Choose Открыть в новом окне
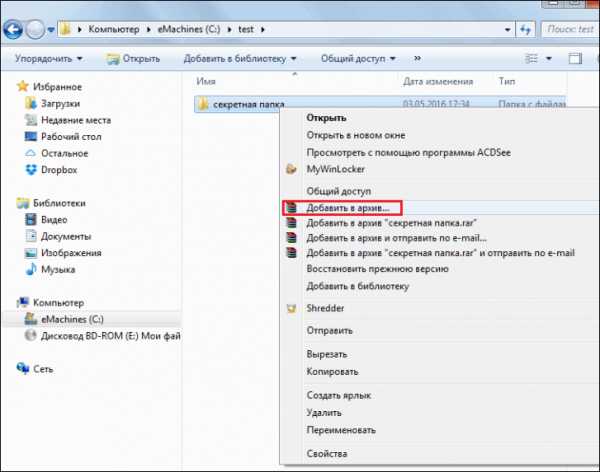This screenshot has height=472, width=600. click(x=355, y=135)
